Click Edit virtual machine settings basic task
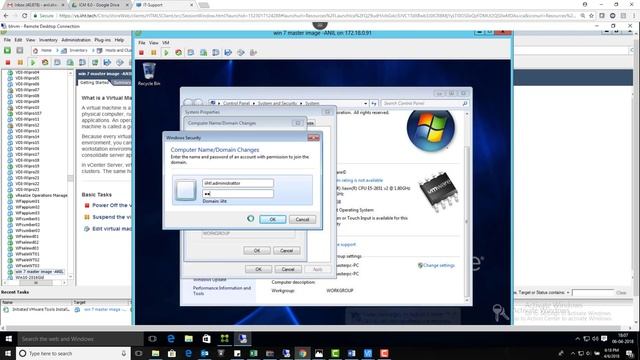 pos(108,229)
